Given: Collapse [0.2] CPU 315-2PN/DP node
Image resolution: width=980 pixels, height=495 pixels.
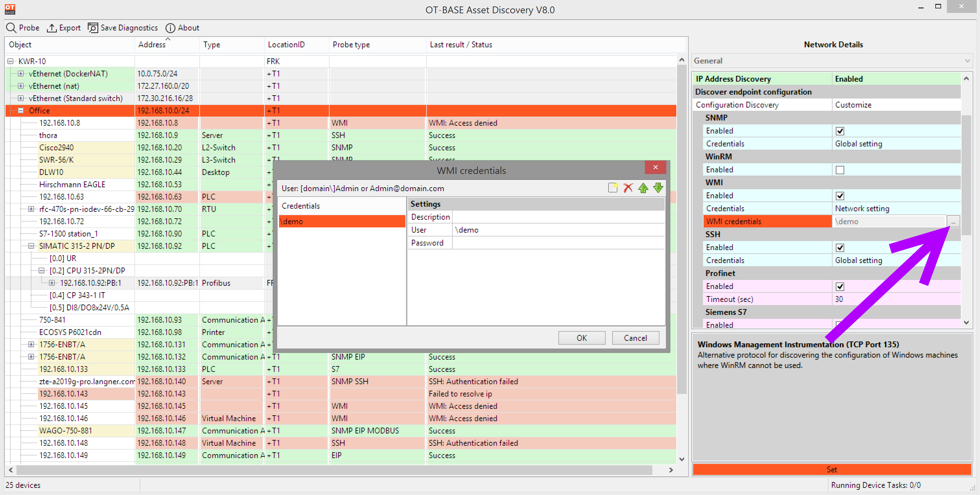Looking at the screenshot, I should (x=41, y=271).
